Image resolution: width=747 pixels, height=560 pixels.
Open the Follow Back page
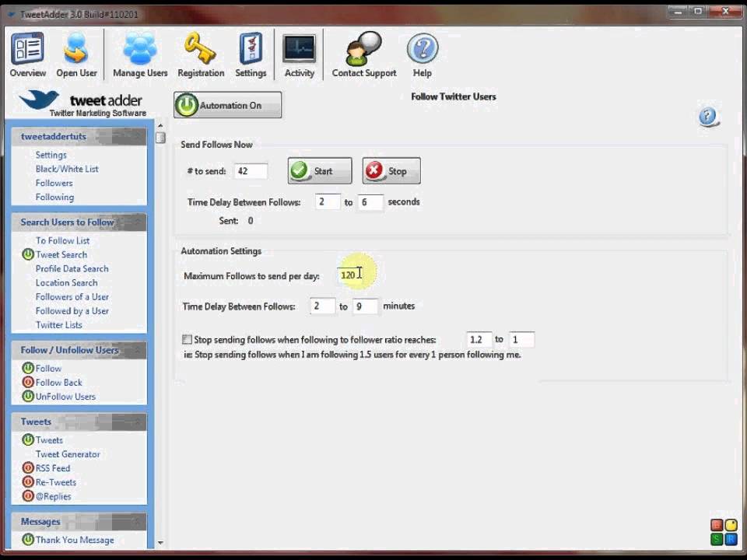click(x=58, y=382)
